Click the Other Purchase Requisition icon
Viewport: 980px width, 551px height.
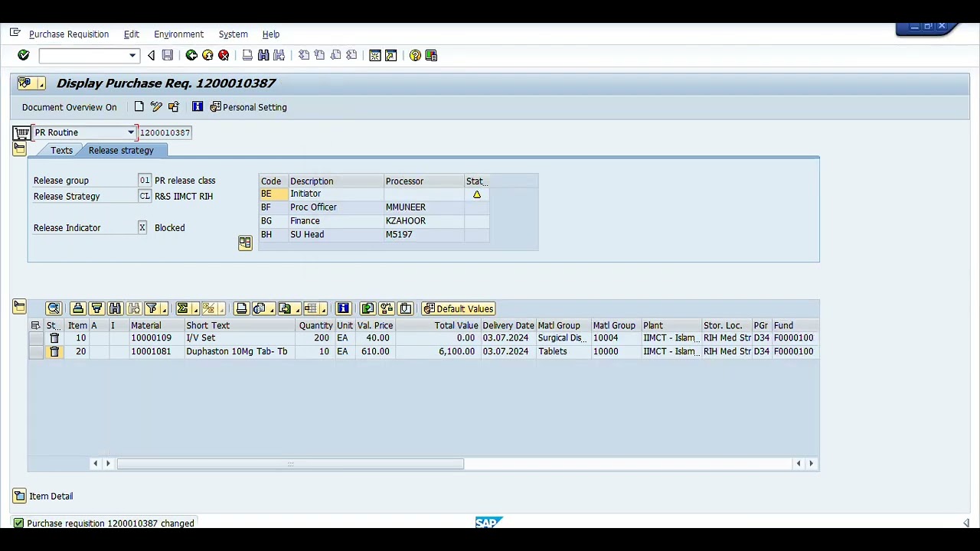point(174,107)
